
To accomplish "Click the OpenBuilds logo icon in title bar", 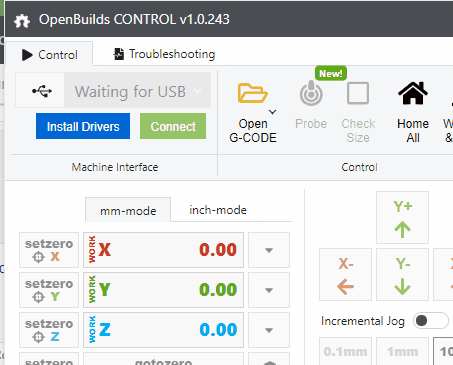I will (22, 21).
